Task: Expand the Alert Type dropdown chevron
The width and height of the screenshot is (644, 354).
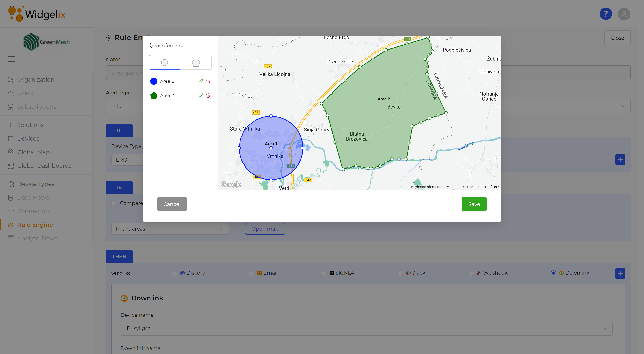Action: coord(623,106)
